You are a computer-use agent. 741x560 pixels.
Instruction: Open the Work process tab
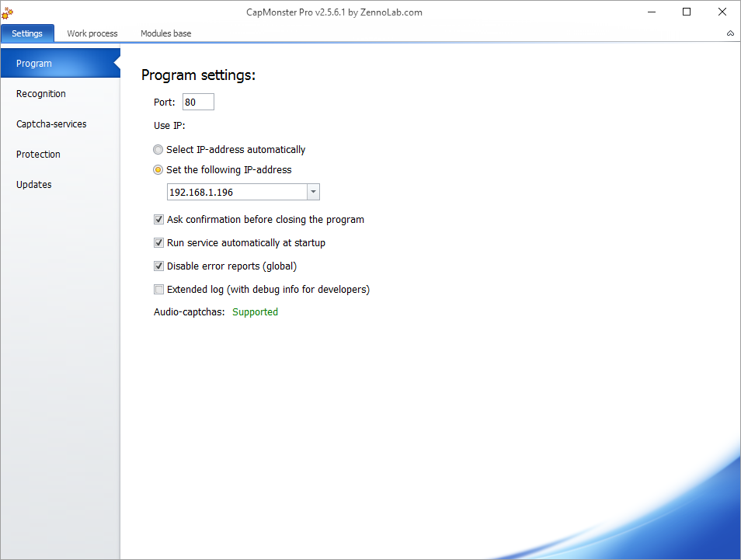click(x=92, y=33)
